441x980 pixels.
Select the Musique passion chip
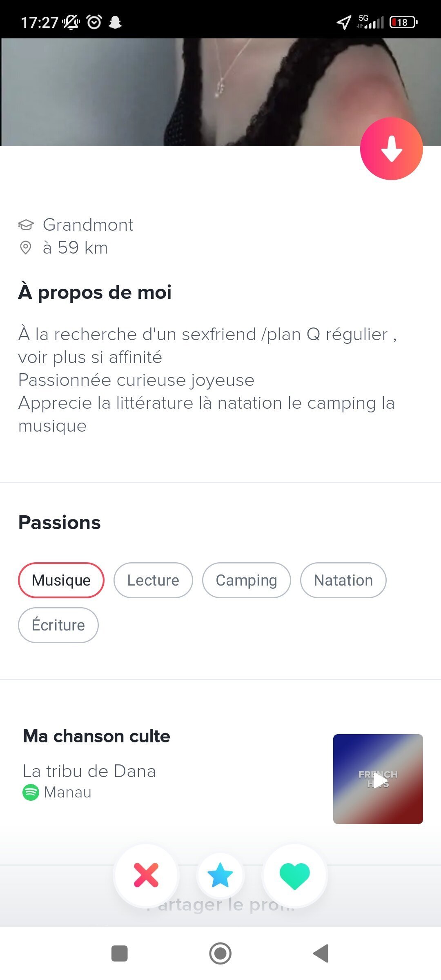(61, 580)
